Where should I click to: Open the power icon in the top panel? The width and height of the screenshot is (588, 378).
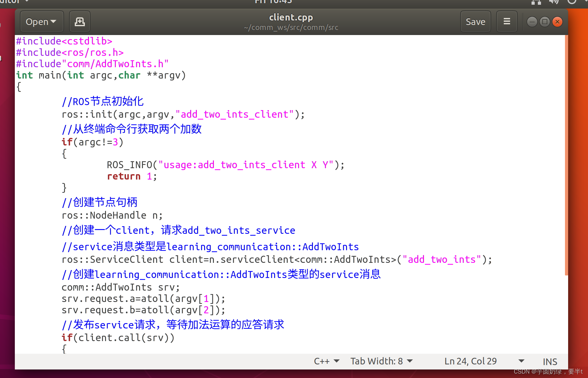pyautogui.click(x=572, y=2)
